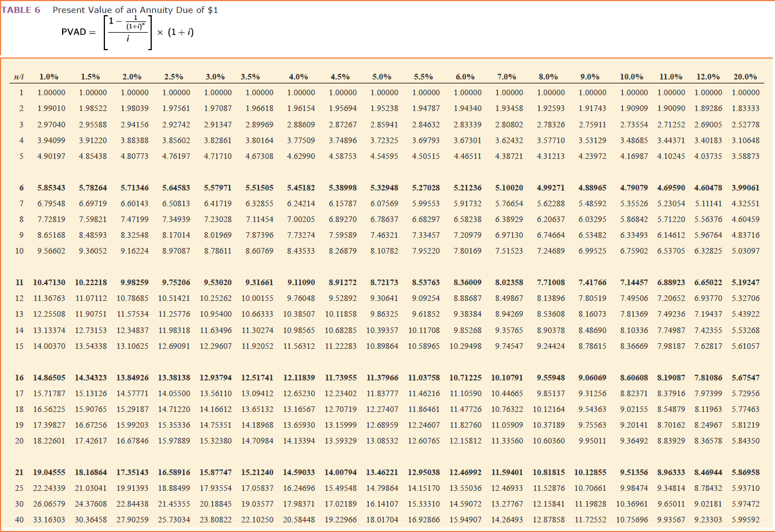Click row label 25 in the n/i column
775x532 pixels.
pyautogui.click(x=19, y=487)
